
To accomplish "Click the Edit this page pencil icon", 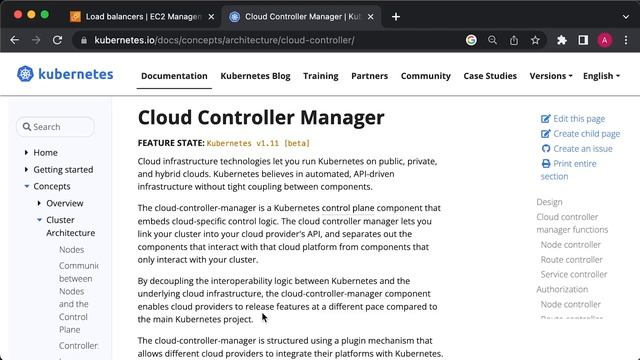I will click(546, 119).
